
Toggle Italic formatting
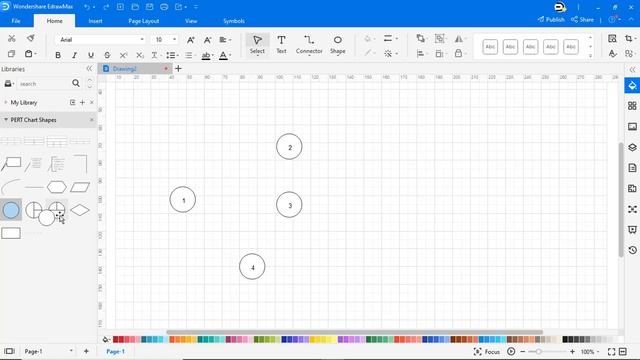[x=74, y=55]
